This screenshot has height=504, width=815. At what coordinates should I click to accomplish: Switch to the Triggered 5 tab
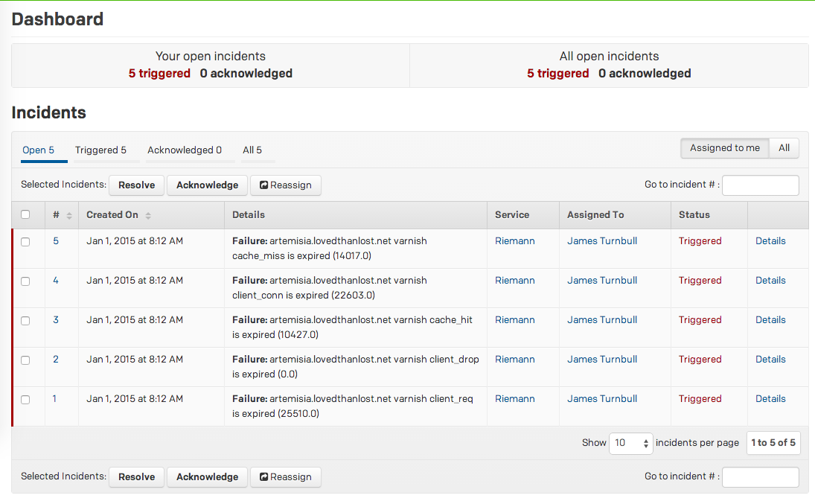[x=100, y=150]
